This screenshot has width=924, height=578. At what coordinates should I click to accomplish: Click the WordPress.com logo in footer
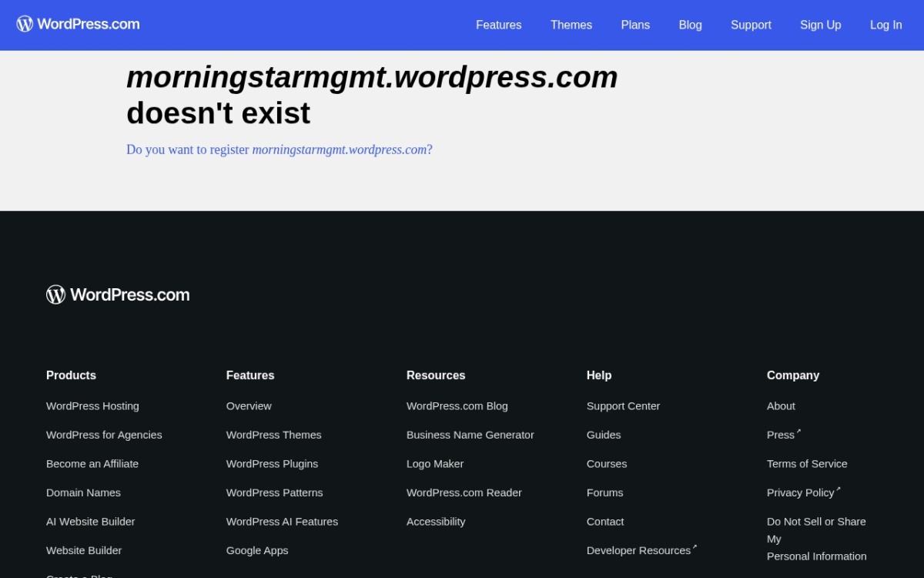coord(118,294)
